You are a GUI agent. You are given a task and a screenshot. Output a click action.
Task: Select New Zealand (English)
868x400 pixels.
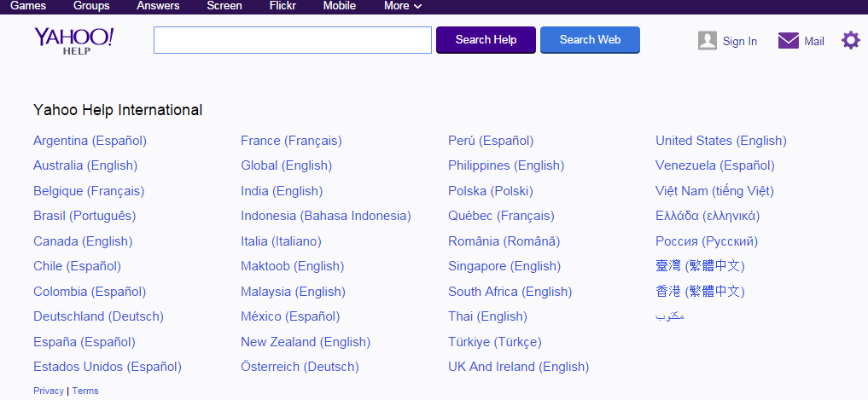[x=306, y=343]
